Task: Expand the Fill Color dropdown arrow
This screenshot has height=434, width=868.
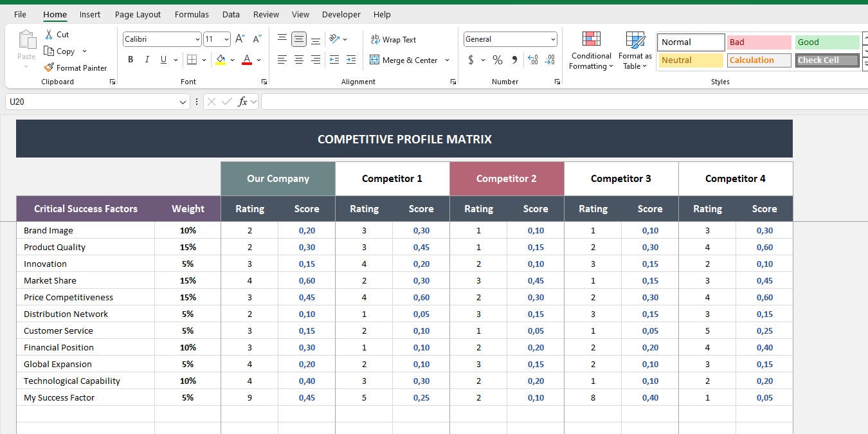Action: (x=233, y=59)
